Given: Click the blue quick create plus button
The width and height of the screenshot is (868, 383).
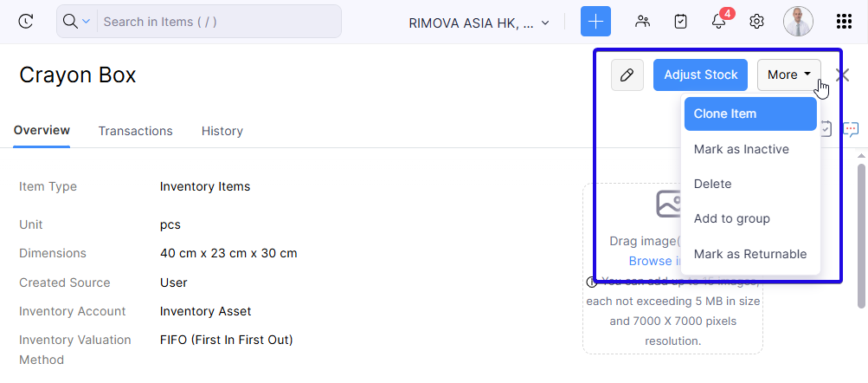Looking at the screenshot, I should pyautogui.click(x=595, y=22).
